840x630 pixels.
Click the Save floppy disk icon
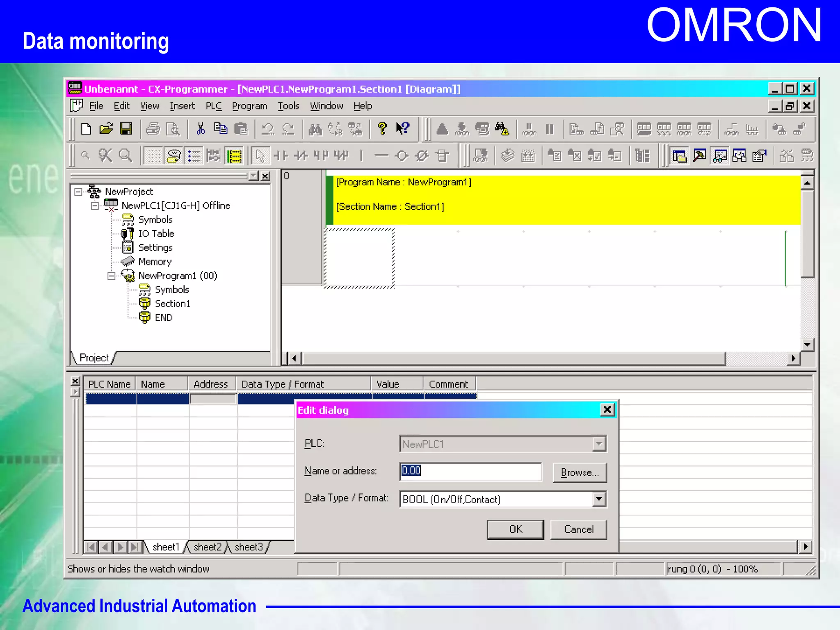(126, 129)
